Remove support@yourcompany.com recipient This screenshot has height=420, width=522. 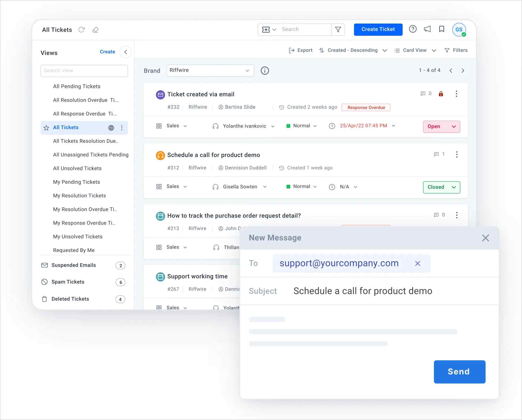pyautogui.click(x=417, y=263)
